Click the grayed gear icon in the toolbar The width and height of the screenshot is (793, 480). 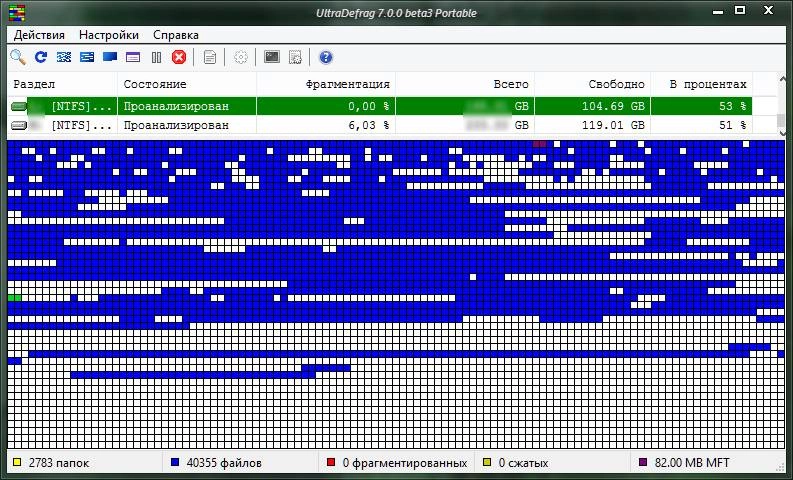(241, 57)
